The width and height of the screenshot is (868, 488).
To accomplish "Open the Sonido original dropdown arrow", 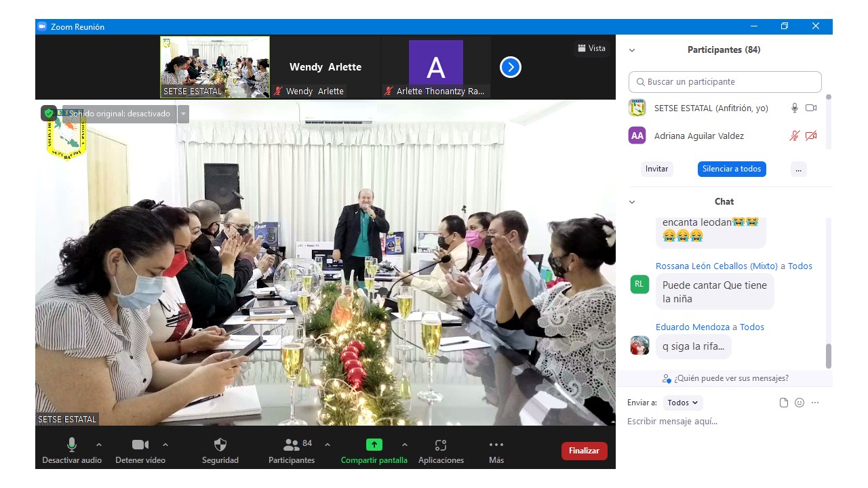I will tap(183, 114).
